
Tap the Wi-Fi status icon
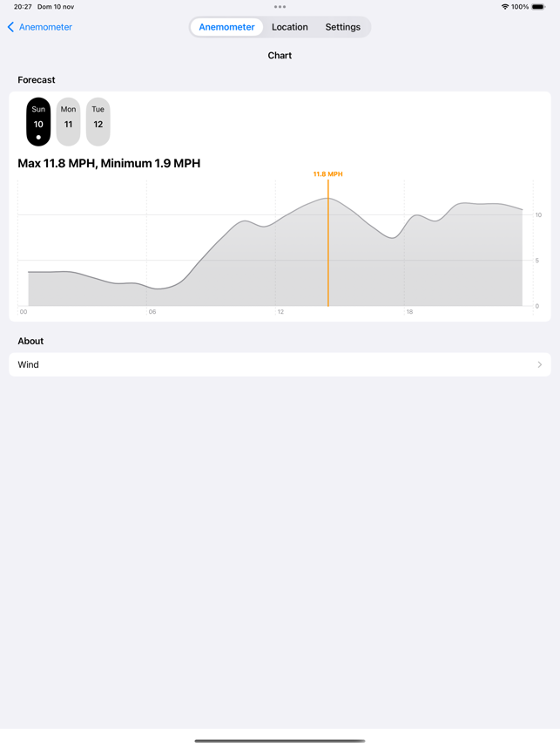pyautogui.click(x=505, y=7)
